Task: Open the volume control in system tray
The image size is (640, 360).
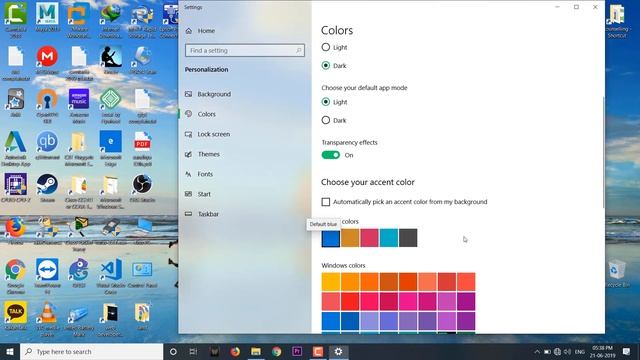Action: (x=567, y=351)
